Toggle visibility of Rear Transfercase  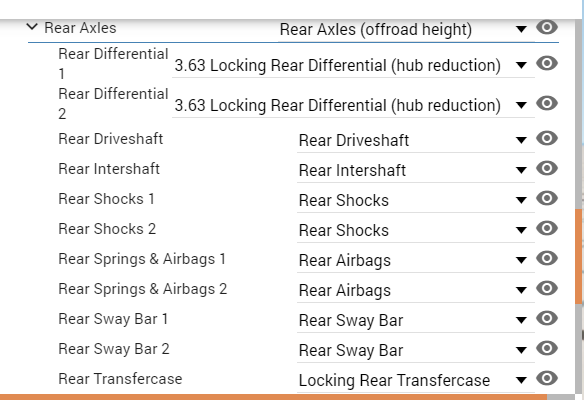click(x=547, y=378)
